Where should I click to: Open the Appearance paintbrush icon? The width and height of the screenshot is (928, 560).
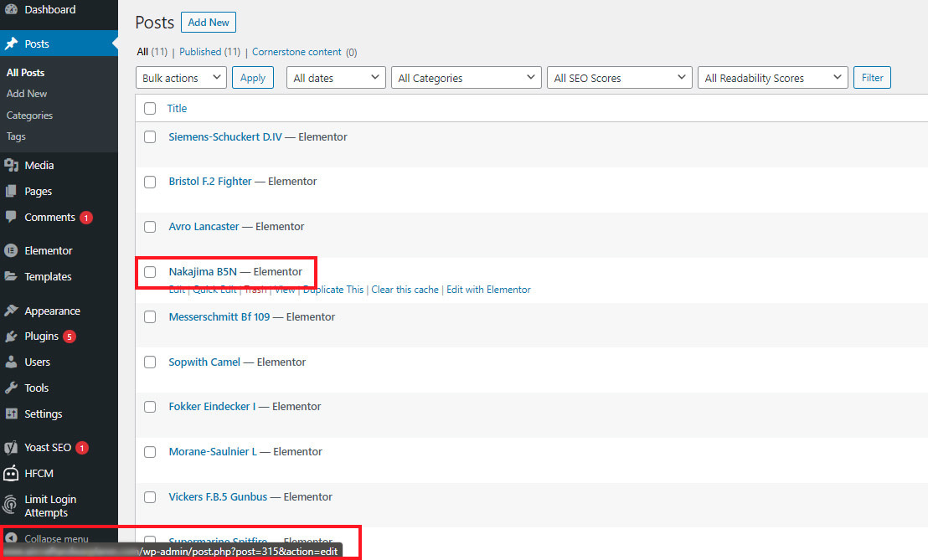point(12,310)
